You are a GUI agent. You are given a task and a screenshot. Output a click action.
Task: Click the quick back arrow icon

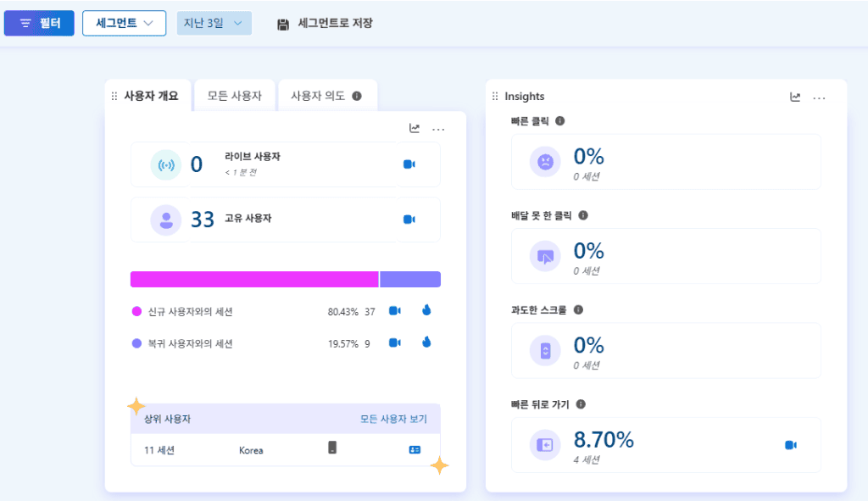click(545, 445)
